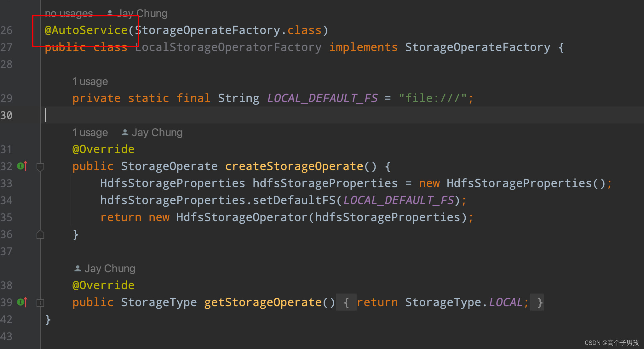Screen dimensions: 644x349
Task: Click the author avatar icon before Jay Chung on line 26
Action: (110, 13)
